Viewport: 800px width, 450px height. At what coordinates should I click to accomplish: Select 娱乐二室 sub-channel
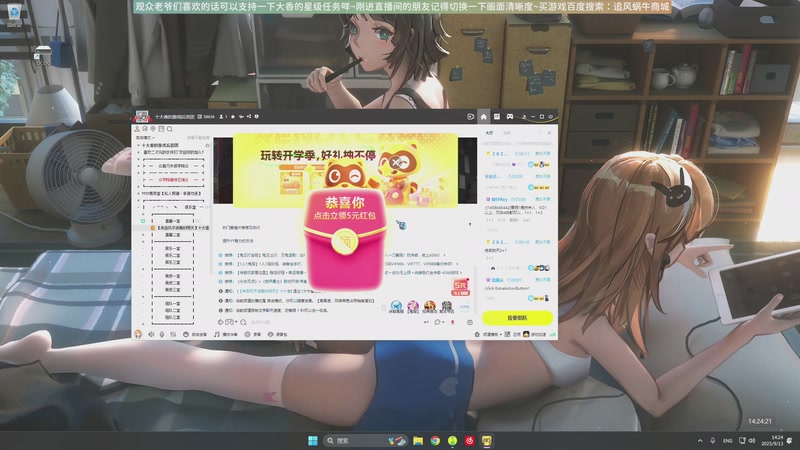click(172, 255)
